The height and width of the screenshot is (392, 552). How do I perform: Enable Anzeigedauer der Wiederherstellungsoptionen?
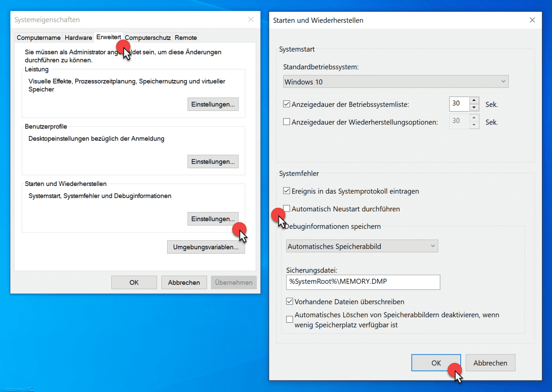click(x=286, y=122)
